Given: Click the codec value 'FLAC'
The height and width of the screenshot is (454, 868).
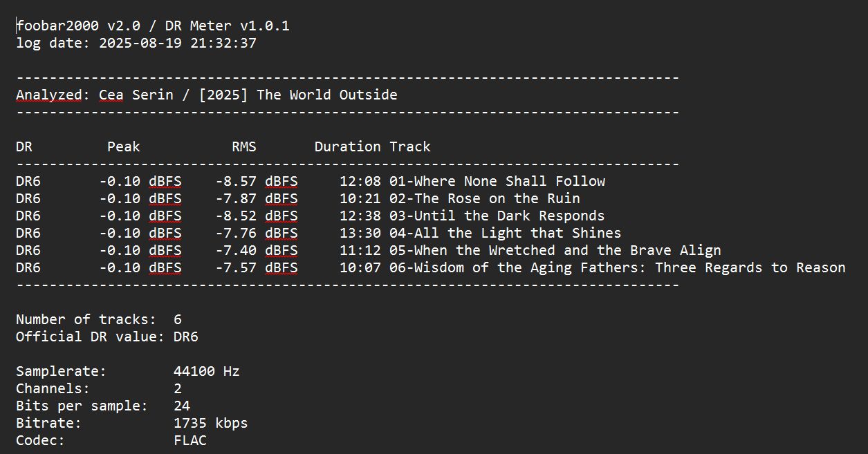Looking at the screenshot, I should pos(190,440).
